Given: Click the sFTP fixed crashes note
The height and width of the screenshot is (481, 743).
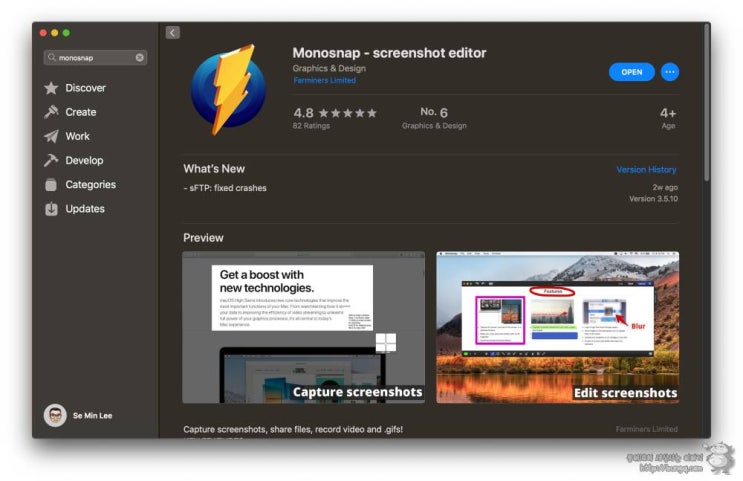Looking at the screenshot, I should point(225,188).
